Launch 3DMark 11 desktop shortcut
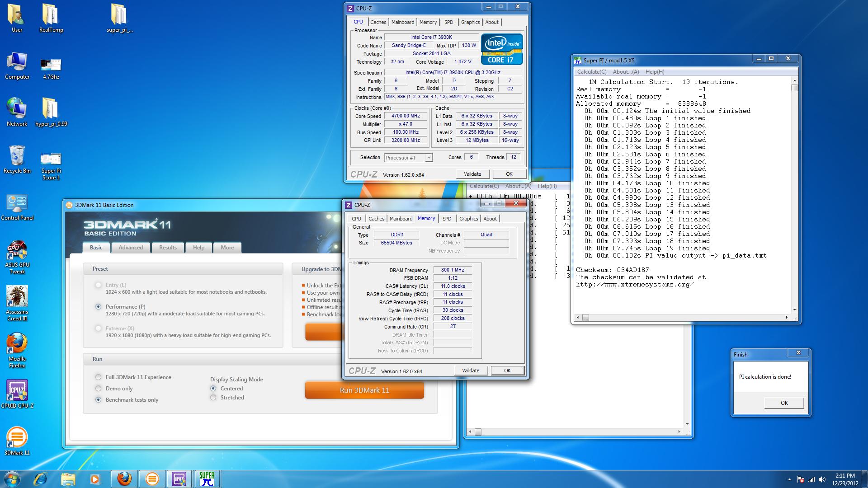This screenshot has width=868, height=488. [x=17, y=441]
